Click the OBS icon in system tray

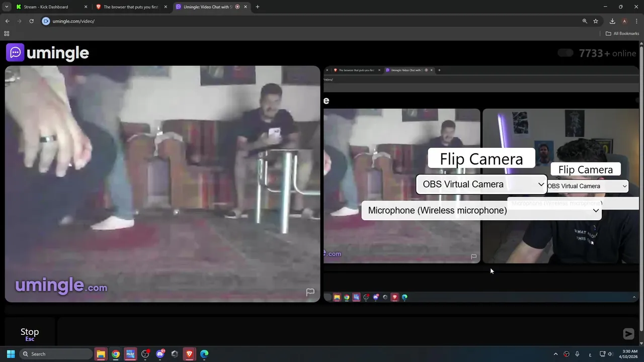[567, 354]
